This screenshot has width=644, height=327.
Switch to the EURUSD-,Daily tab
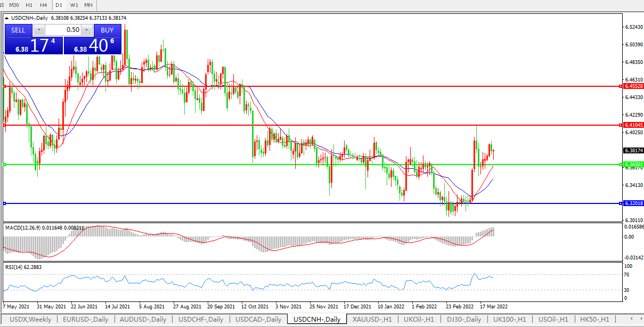(x=85, y=320)
